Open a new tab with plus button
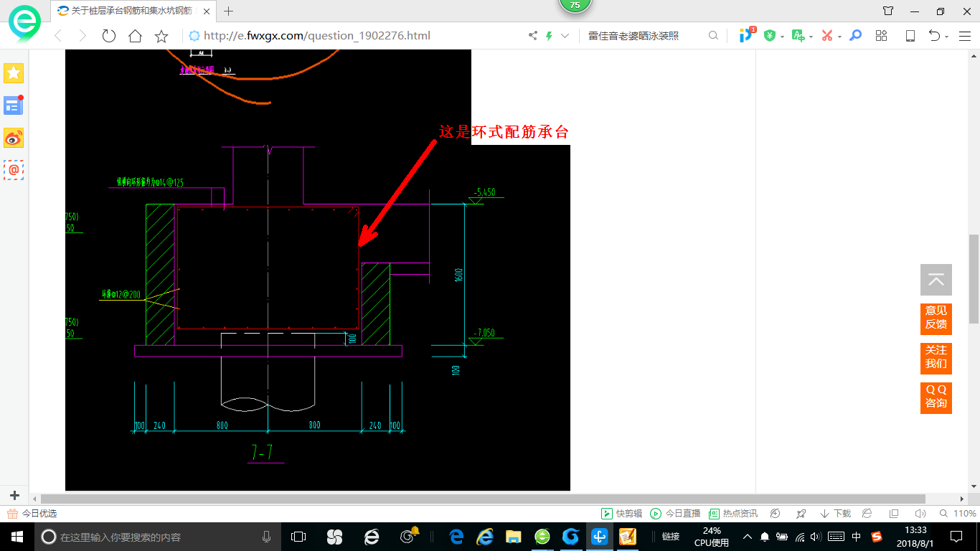 pos(229,11)
